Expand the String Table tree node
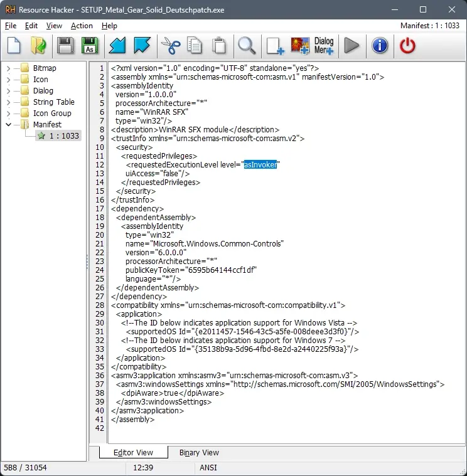 (x=9, y=102)
